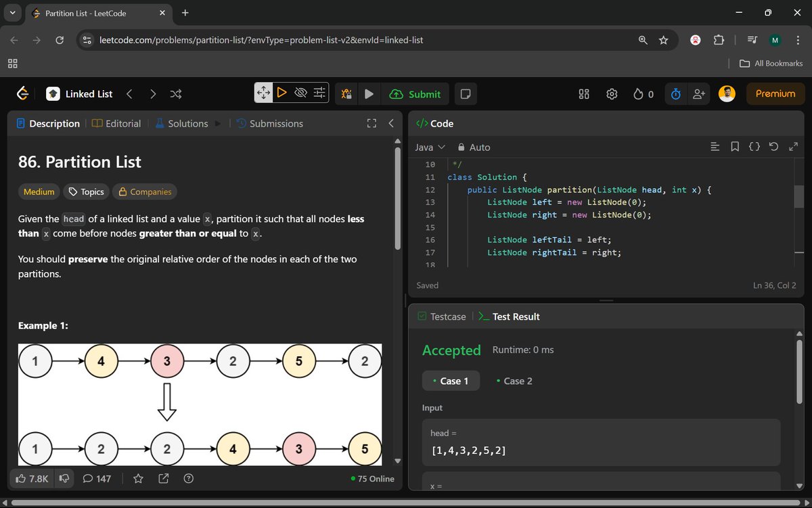Switch to the Test Result tab
This screenshot has height=508, width=812.
pos(509,316)
